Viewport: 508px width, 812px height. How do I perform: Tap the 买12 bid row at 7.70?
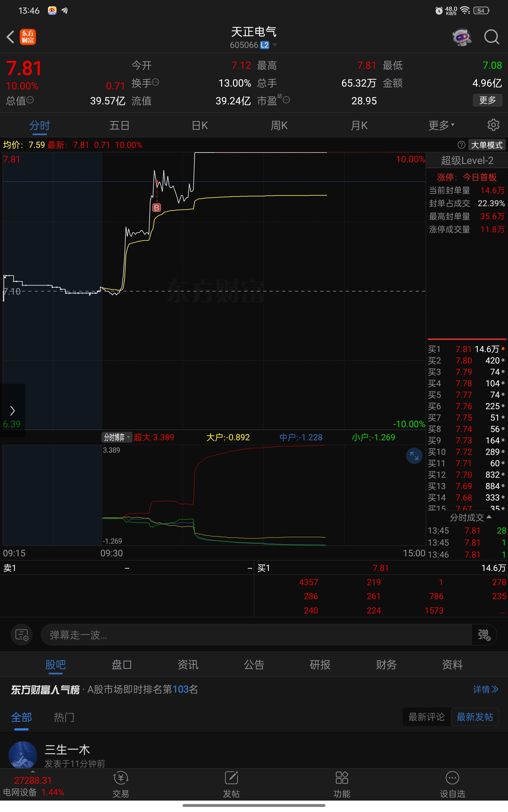tap(467, 475)
